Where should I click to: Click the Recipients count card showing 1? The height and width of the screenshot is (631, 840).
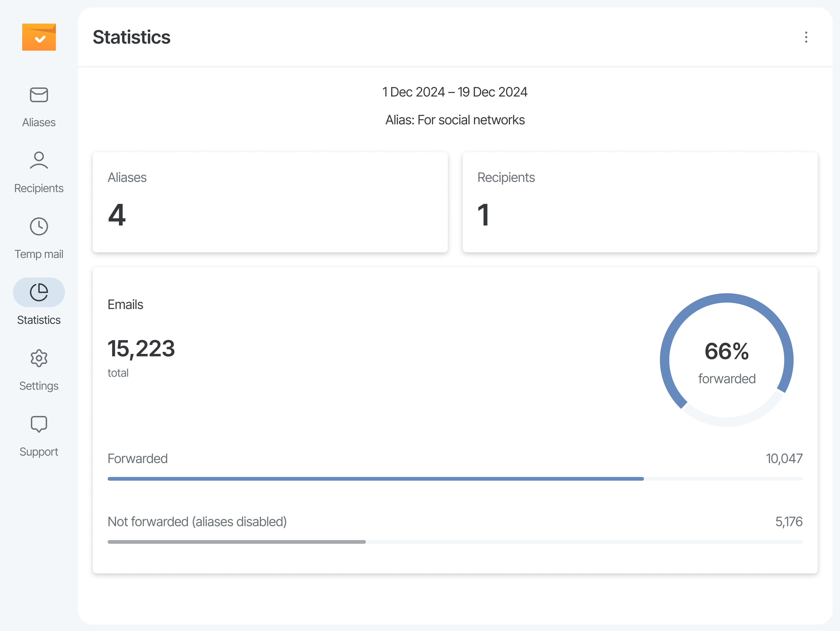(640, 202)
